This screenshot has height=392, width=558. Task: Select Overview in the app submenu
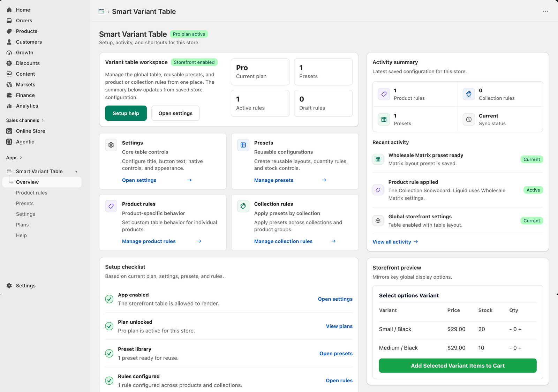(x=42, y=182)
